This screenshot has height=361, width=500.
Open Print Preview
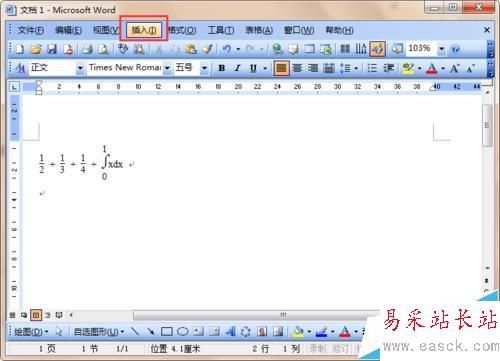(x=103, y=49)
